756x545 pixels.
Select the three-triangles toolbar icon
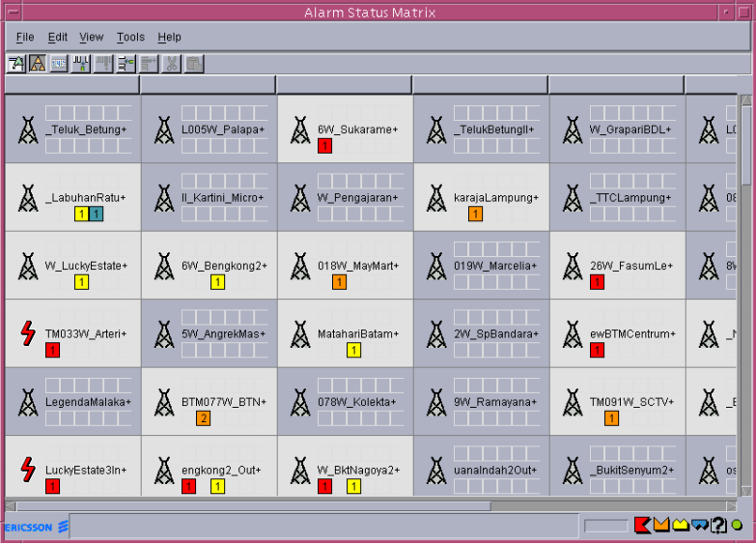[x=38, y=64]
